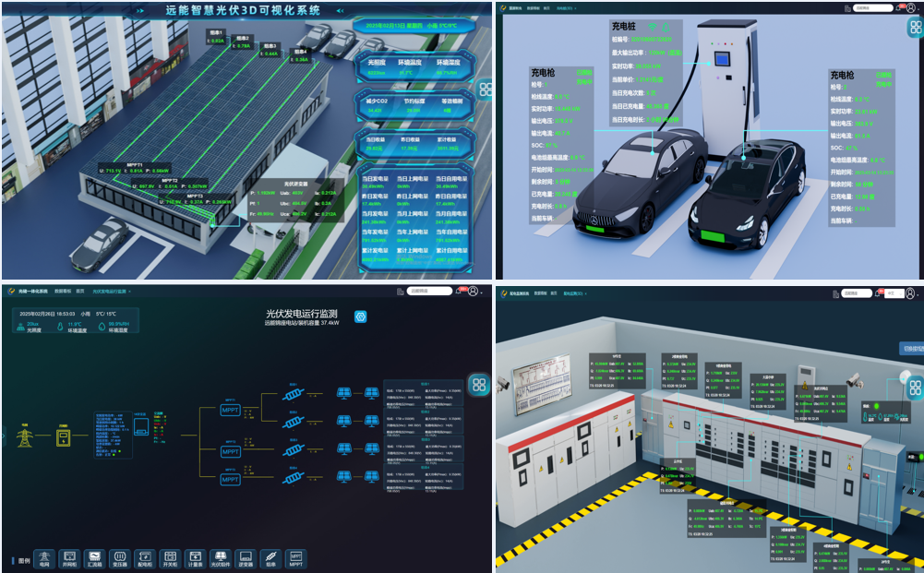Click the 计量表 meter legend icon
The height and width of the screenshot is (573, 924).
194,557
